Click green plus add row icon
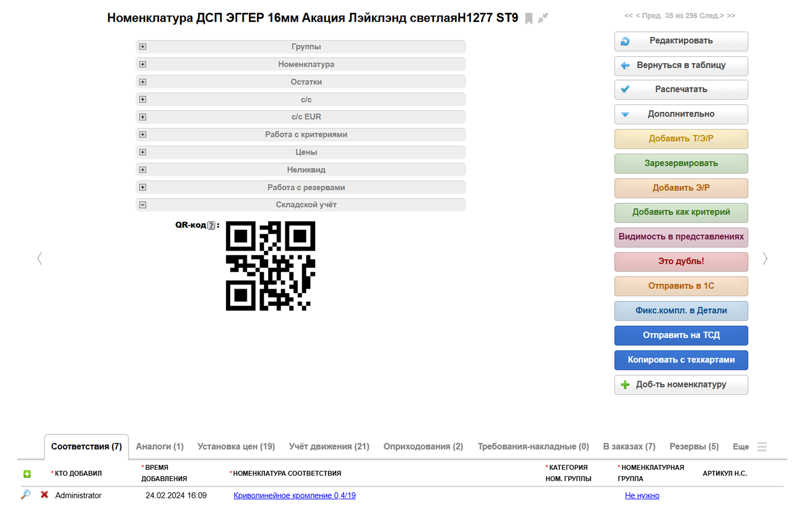 (27, 474)
